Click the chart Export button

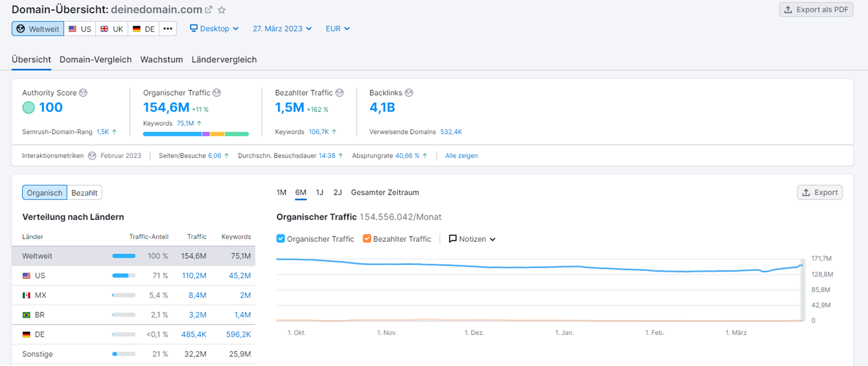(x=820, y=192)
